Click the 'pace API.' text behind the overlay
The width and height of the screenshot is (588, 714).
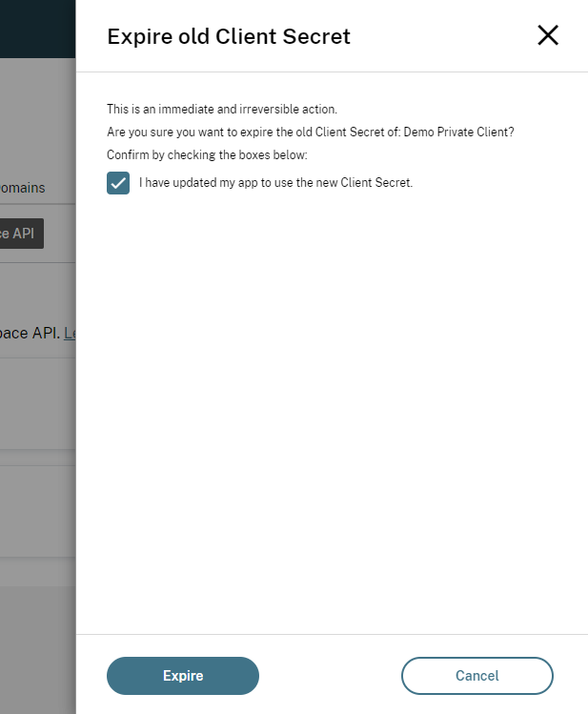[29, 334]
